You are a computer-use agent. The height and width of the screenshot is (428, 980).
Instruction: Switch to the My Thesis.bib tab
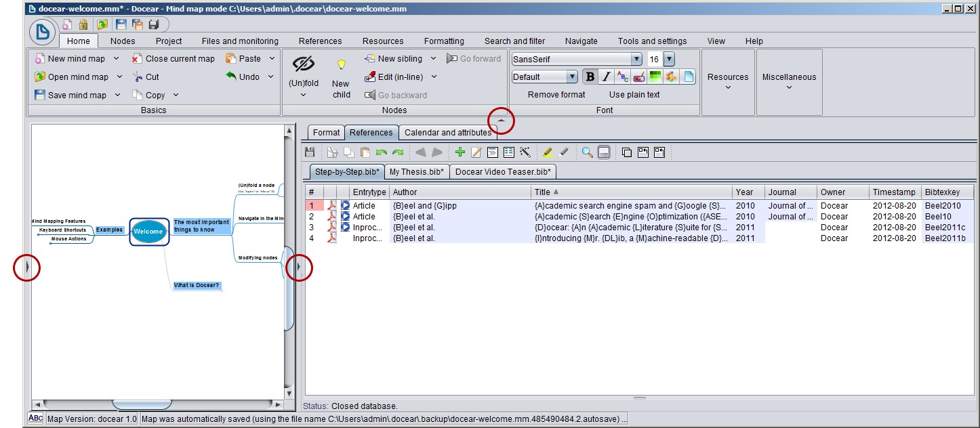coord(416,171)
